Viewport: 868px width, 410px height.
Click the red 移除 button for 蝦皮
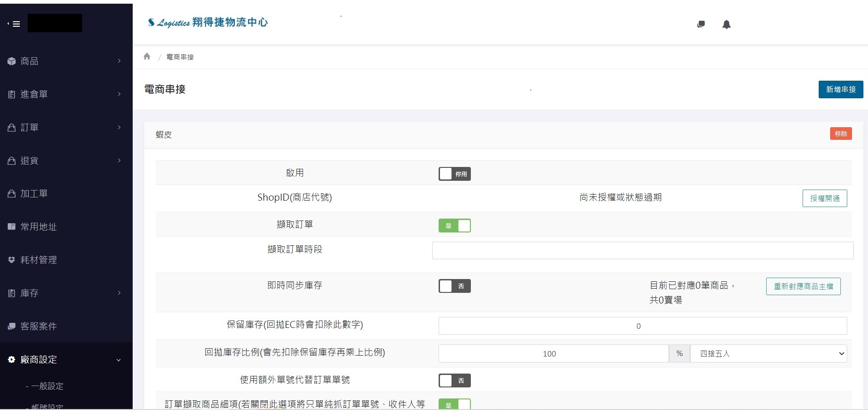click(x=841, y=134)
